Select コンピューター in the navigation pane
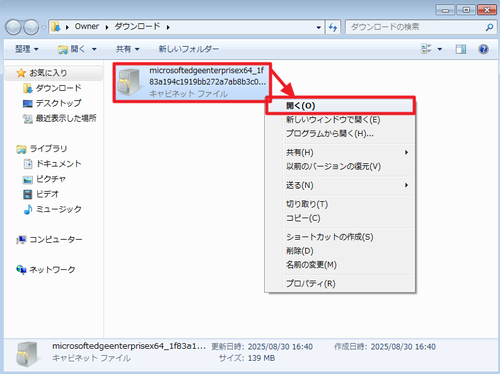 (x=56, y=239)
